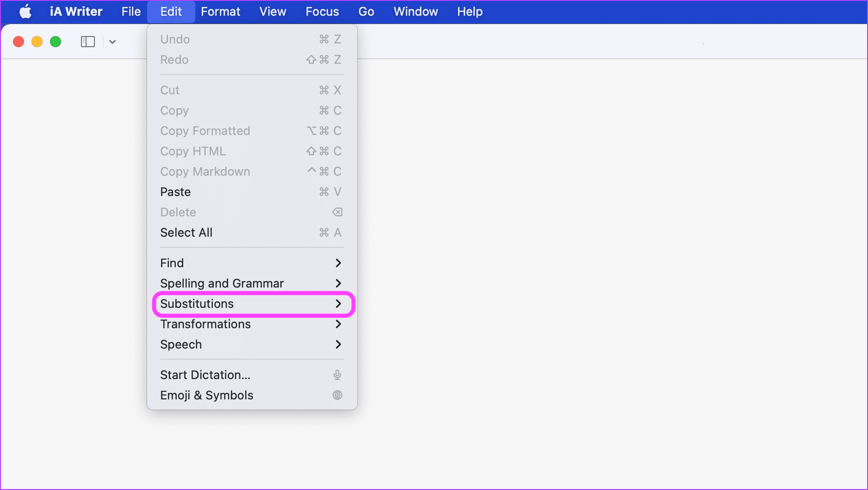Choose Paste from the Edit menu

coord(252,192)
